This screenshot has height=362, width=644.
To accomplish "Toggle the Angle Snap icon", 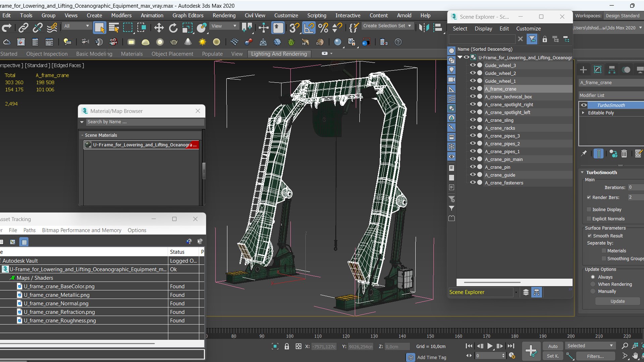I will (x=309, y=28).
